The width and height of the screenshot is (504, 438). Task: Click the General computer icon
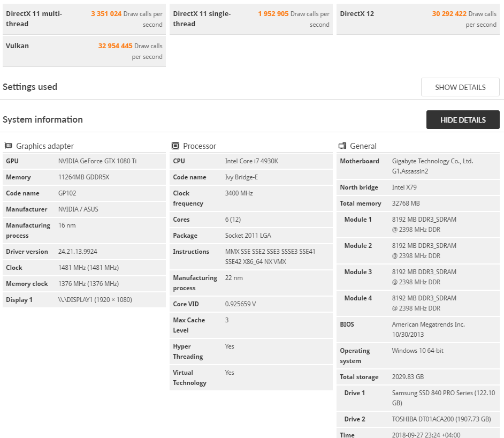coord(342,146)
